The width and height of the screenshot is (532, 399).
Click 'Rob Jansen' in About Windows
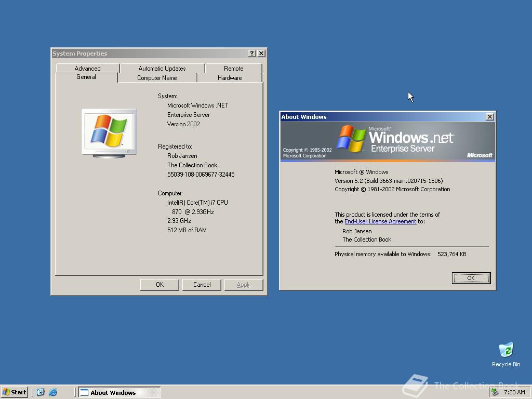point(357,231)
